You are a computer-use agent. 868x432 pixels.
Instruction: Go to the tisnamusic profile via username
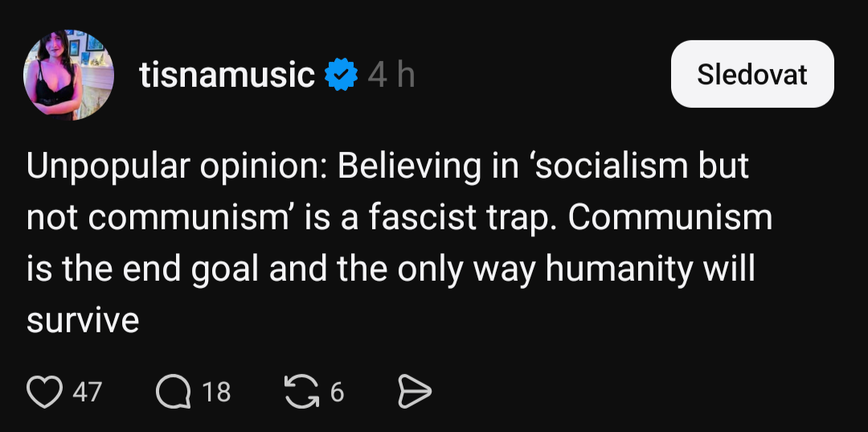tap(226, 75)
